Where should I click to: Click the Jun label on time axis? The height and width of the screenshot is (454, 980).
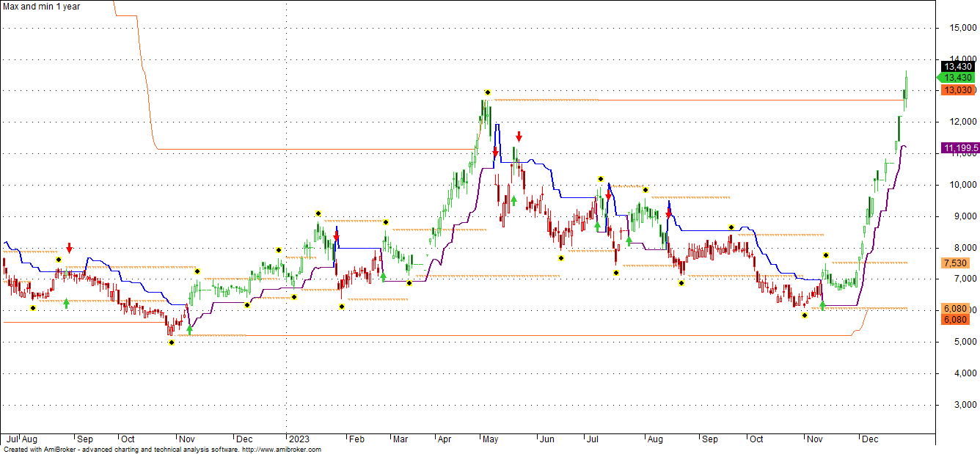[547, 439]
